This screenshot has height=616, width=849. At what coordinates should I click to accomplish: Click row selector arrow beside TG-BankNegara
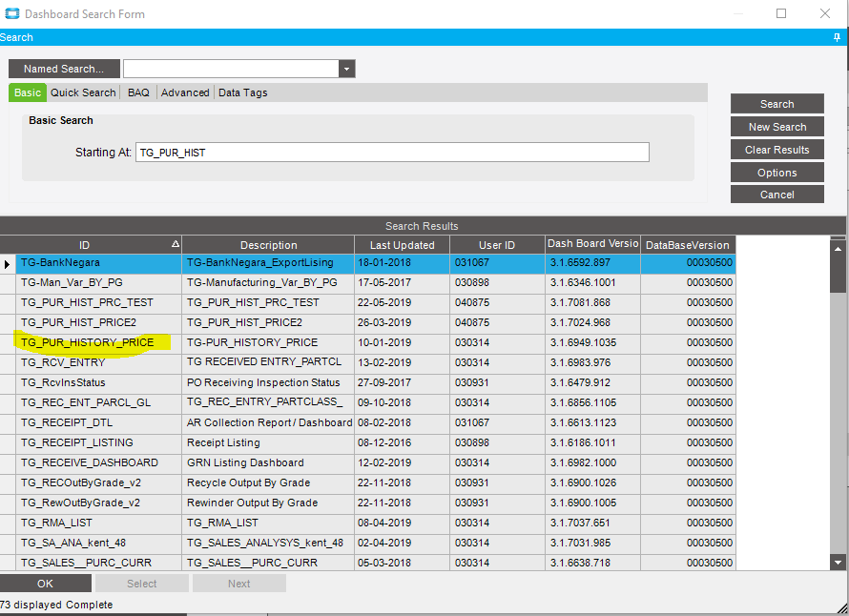tap(8, 263)
